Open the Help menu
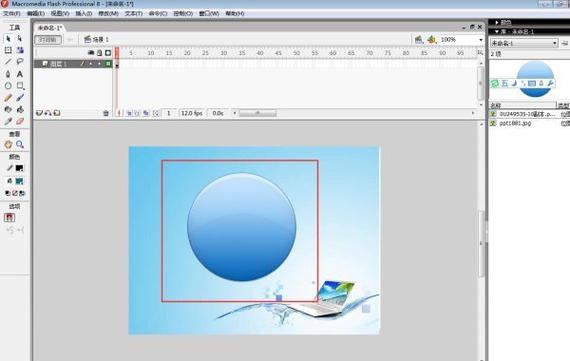 pos(235,13)
